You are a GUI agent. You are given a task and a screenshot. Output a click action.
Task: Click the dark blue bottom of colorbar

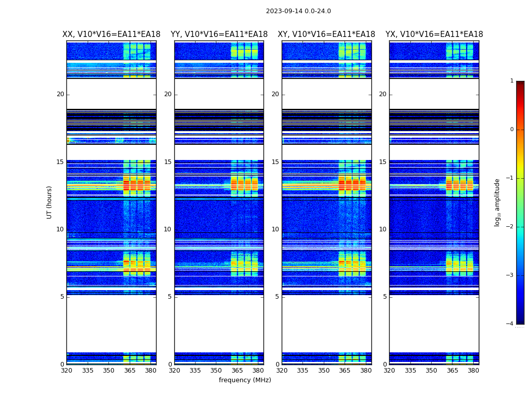coord(520,320)
